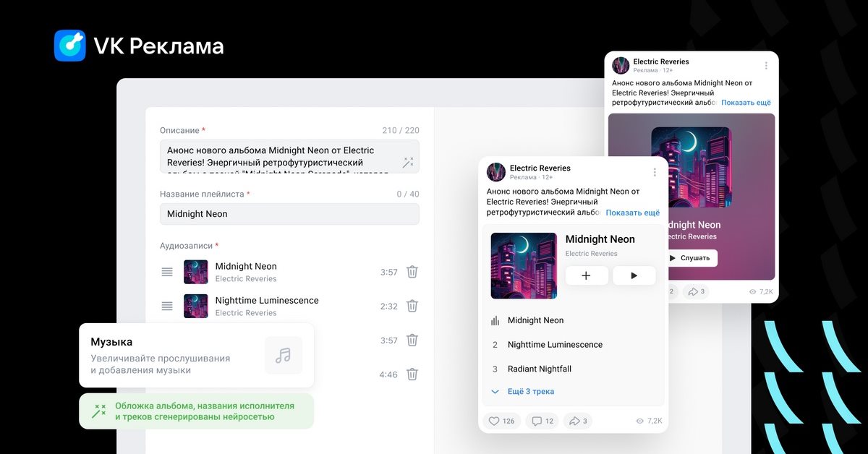868x454 pixels.
Task: Like the front post with 126 likes
Action: click(x=501, y=421)
